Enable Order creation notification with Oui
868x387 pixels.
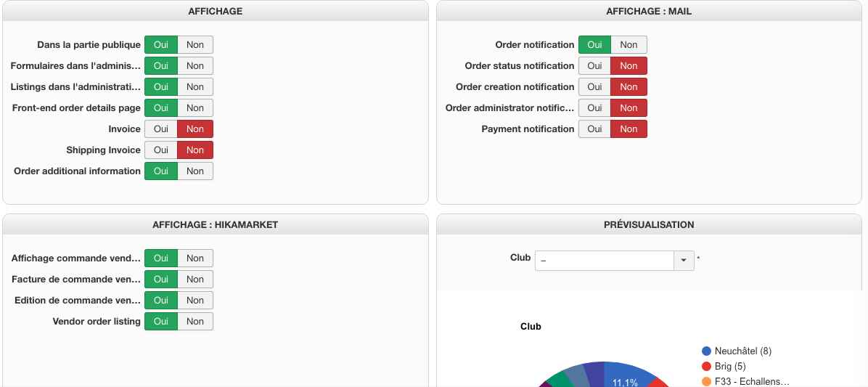point(594,87)
